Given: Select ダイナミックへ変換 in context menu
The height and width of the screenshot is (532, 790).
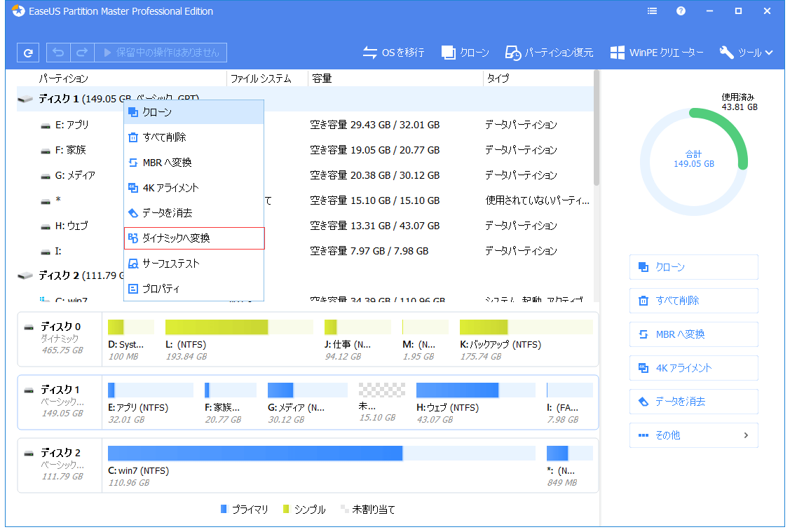Looking at the screenshot, I should pyautogui.click(x=194, y=238).
